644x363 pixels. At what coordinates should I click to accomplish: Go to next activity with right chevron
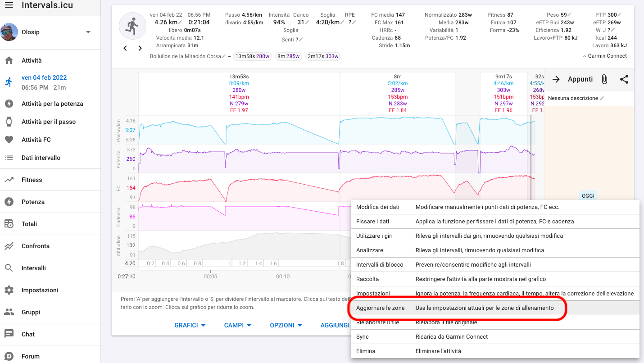140,48
